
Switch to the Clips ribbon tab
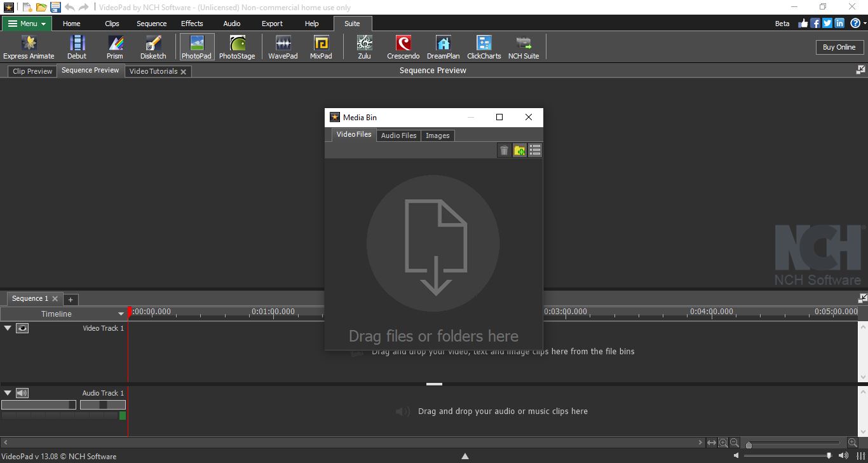pyautogui.click(x=112, y=24)
